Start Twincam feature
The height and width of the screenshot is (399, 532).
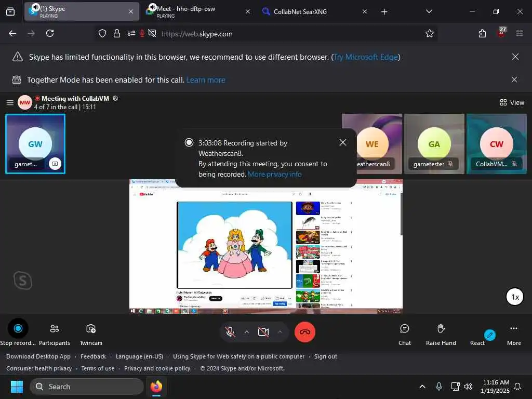tap(91, 334)
